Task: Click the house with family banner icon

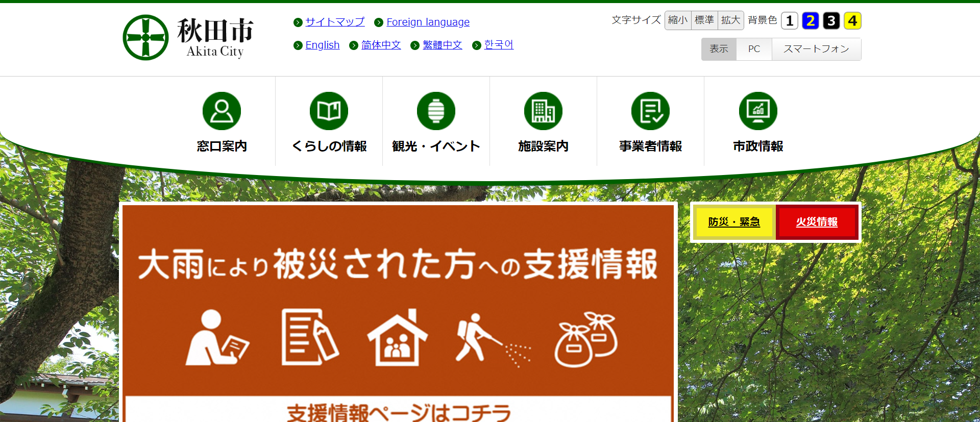Action: 397,337
